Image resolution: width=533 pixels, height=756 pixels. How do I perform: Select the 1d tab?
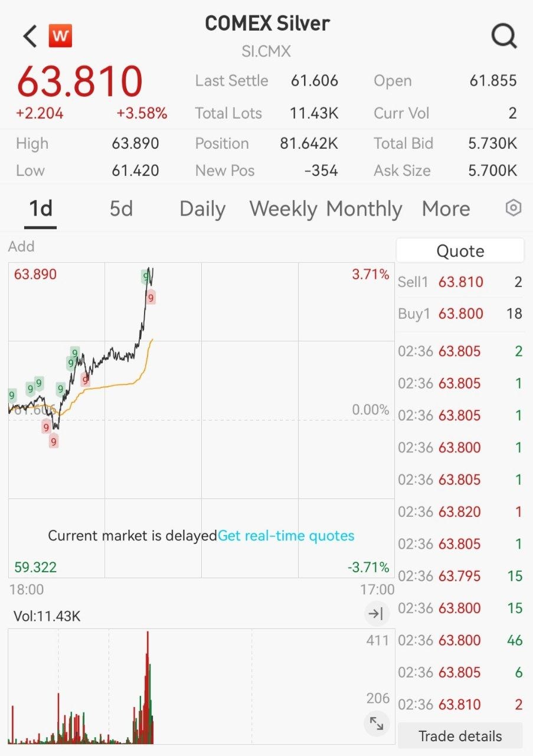(41, 208)
